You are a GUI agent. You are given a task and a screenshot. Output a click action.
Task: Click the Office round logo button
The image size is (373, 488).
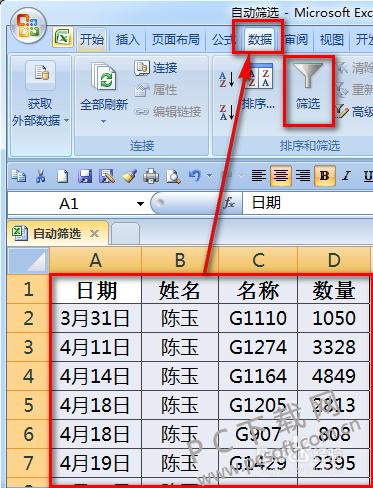click(28, 27)
